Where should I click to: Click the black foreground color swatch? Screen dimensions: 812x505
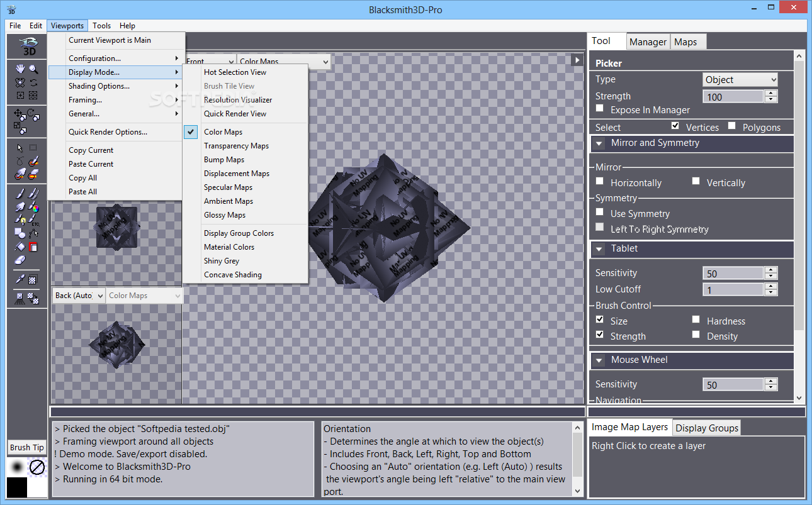pos(17,487)
